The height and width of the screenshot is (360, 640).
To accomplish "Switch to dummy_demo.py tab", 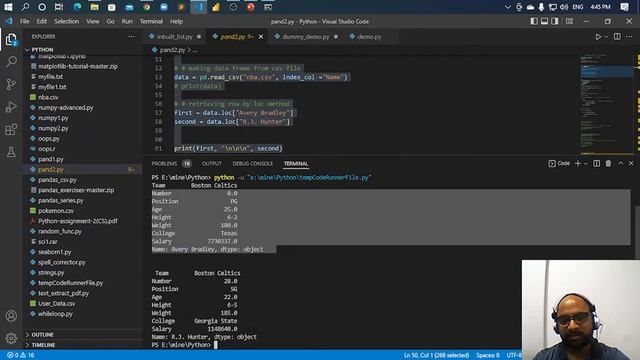I will click(x=306, y=37).
